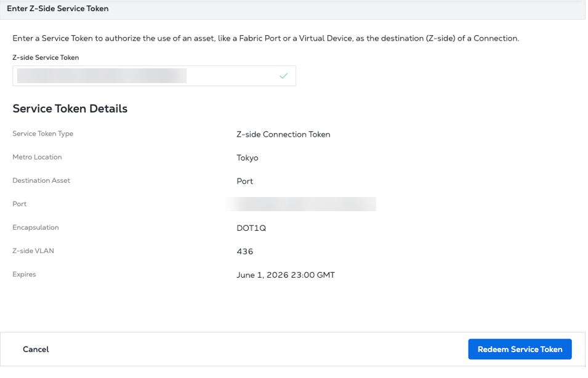Select the Z-side Connection Token value

click(x=283, y=134)
